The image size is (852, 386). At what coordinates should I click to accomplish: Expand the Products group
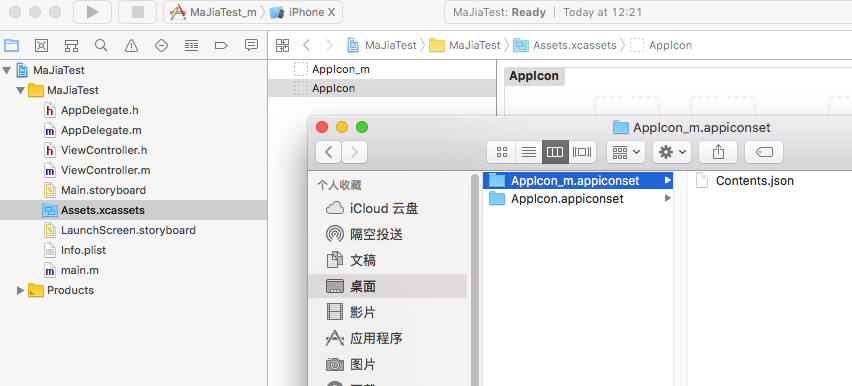click(21, 290)
